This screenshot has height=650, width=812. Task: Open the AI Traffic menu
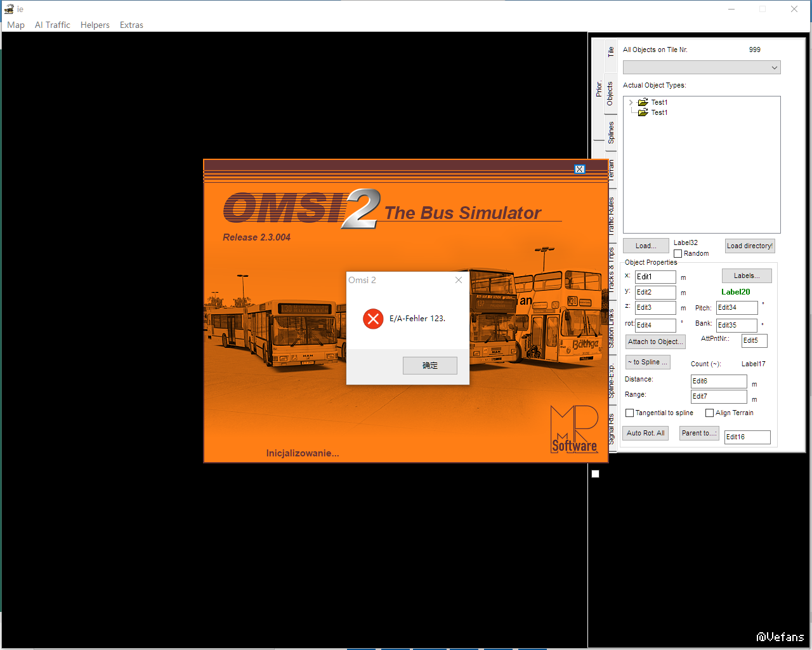[x=52, y=25]
